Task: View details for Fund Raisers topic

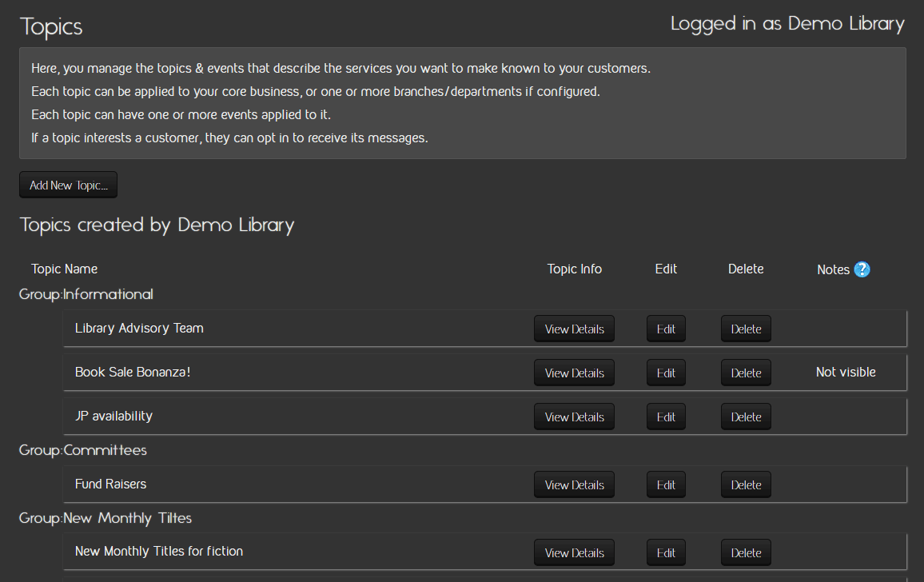Action: 574,484
